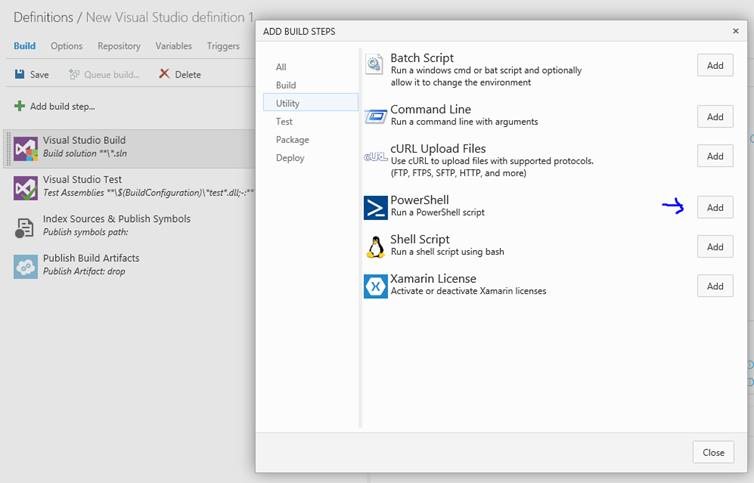Click the Save label in toolbar

coord(39,75)
